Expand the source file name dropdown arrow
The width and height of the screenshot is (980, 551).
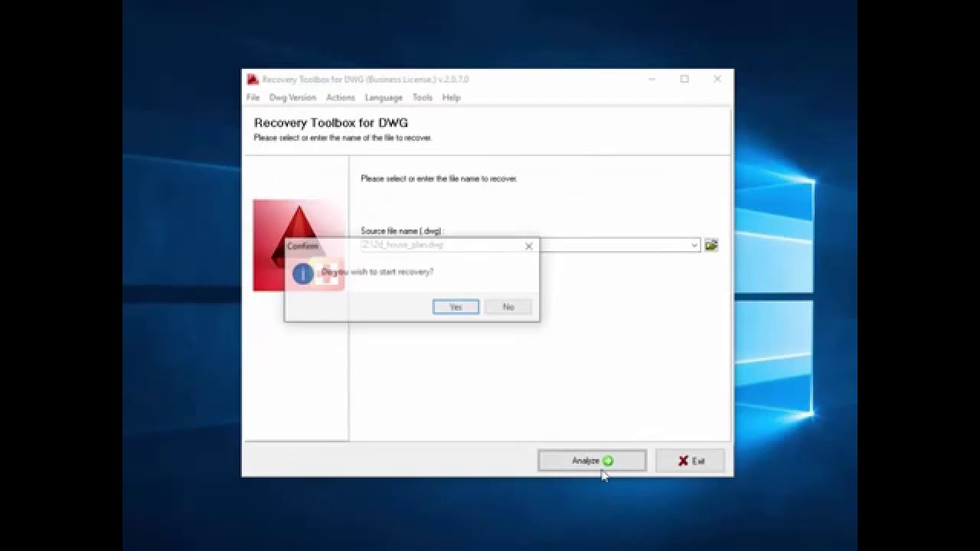694,246
